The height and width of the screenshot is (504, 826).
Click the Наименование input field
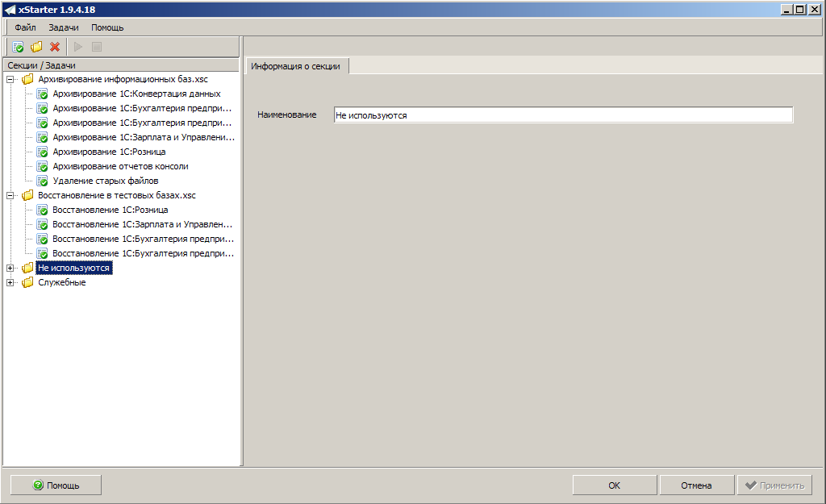(x=563, y=115)
